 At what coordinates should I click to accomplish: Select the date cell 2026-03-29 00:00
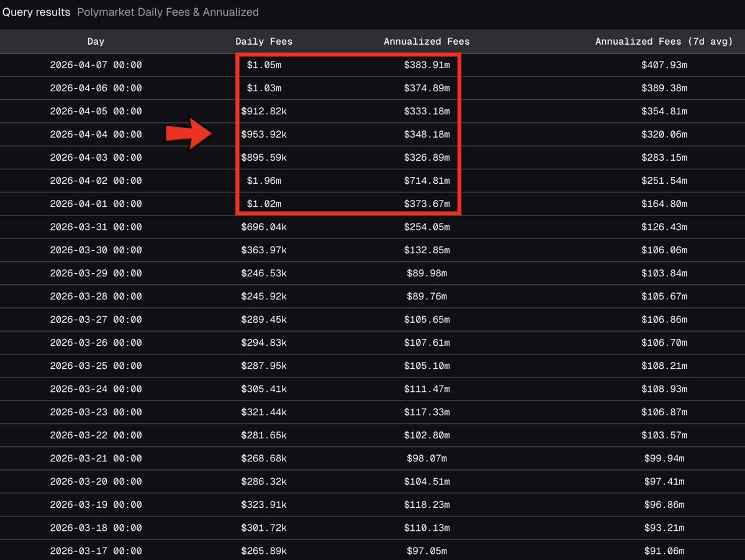pyautogui.click(x=96, y=273)
